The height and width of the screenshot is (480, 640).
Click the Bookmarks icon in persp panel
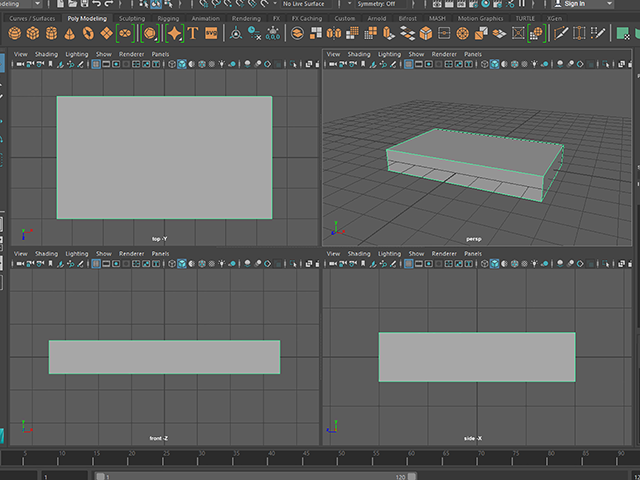click(363, 64)
